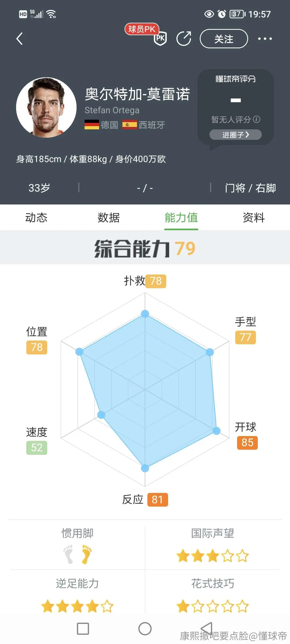The height and width of the screenshot is (644, 290).
Task: Tap the 开球 85 rating badge
Action: pyautogui.click(x=247, y=442)
